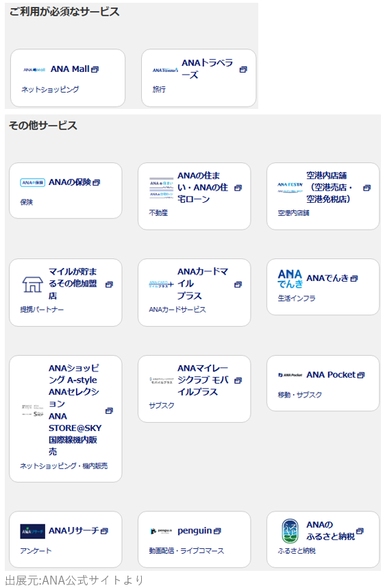Click the ANAのふるさと納税 round logo
The width and height of the screenshot is (383, 588).
tap(290, 531)
